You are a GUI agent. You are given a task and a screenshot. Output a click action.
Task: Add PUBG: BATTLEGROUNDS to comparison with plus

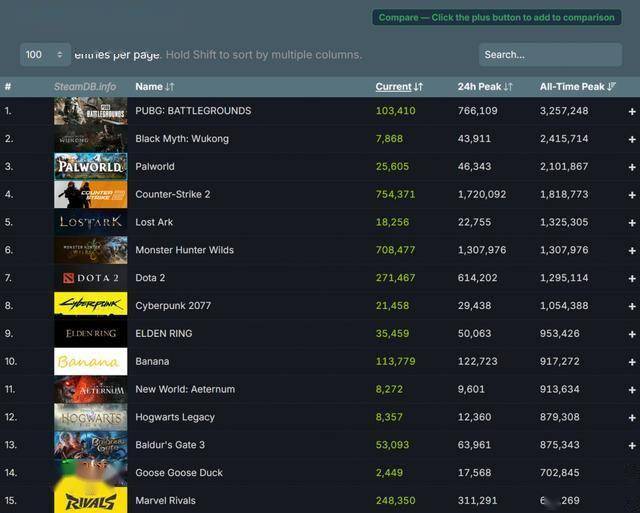click(632, 111)
